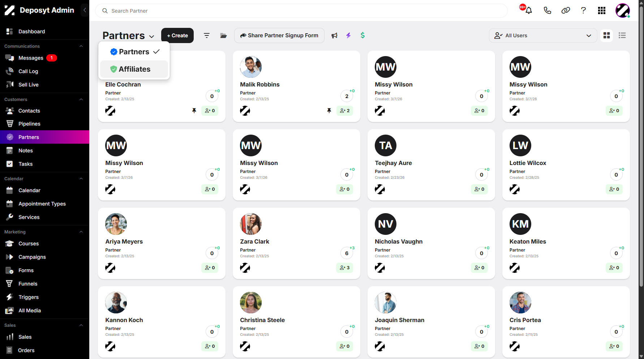The image size is (644, 359).
Task: Open the link chain icon in header
Action: (x=566, y=10)
